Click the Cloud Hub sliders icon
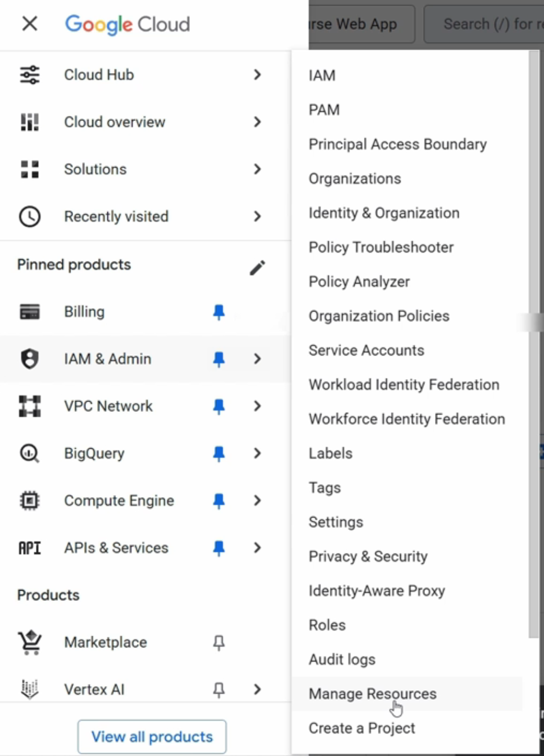544x756 pixels. click(30, 75)
